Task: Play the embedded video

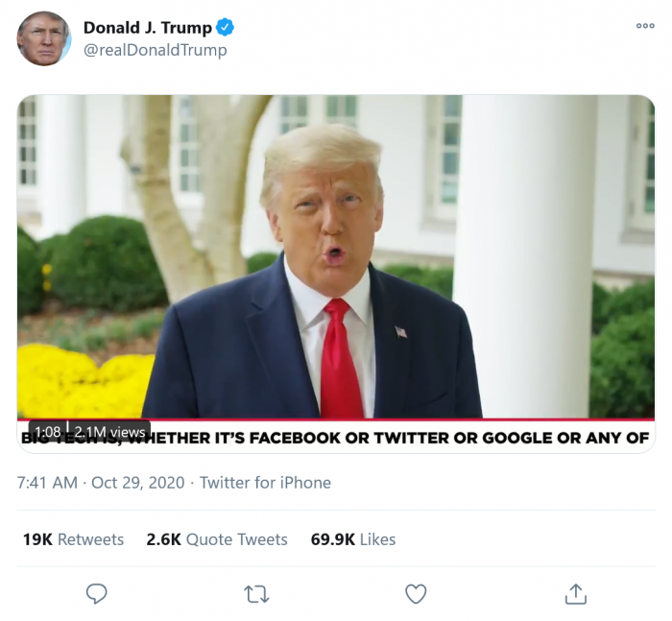Action: (x=336, y=274)
